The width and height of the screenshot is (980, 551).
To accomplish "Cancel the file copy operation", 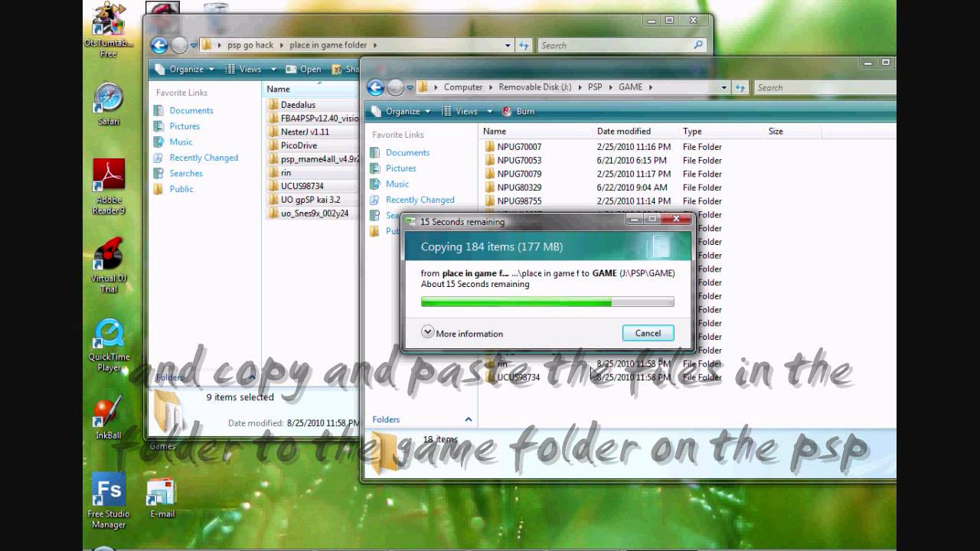I will [648, 333].
